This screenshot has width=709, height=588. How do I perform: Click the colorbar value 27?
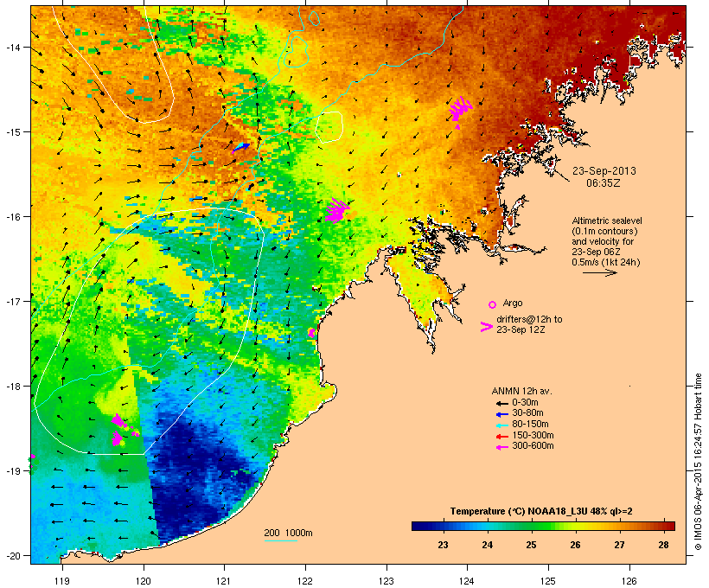point(619,545)
